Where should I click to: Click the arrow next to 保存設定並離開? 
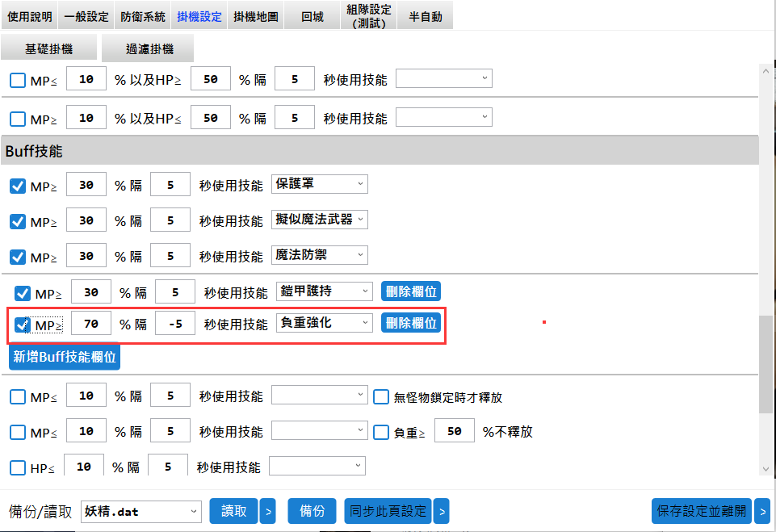point(762,511)
